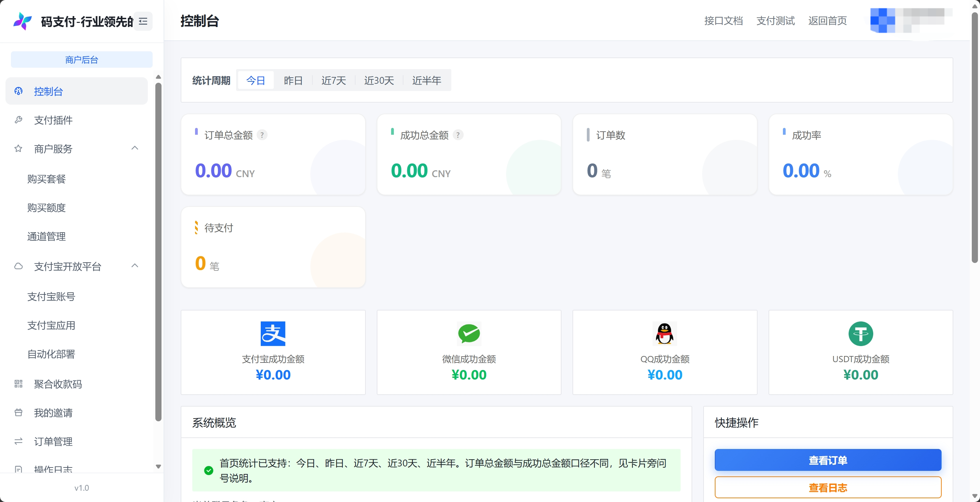Open 接口文档 link in header
Viewport: 980px width, 502px height.
(x=723, y=21)
